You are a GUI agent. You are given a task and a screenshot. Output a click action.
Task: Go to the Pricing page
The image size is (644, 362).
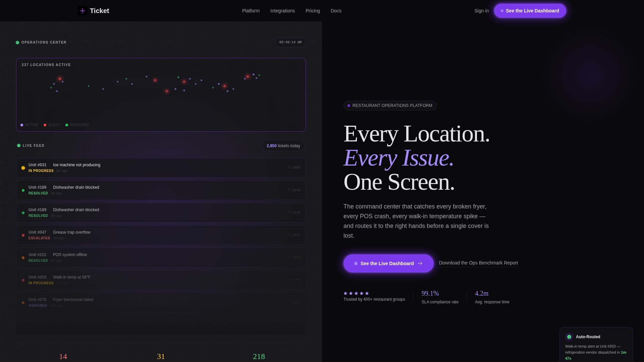point(313,11)
